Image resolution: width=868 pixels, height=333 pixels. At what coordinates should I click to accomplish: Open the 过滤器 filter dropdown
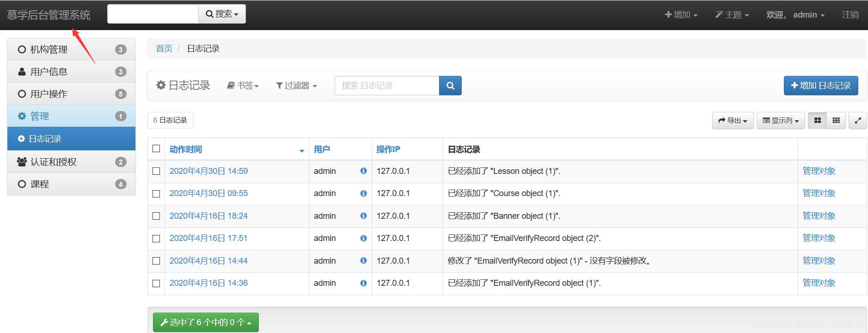[x=296, y=86]
